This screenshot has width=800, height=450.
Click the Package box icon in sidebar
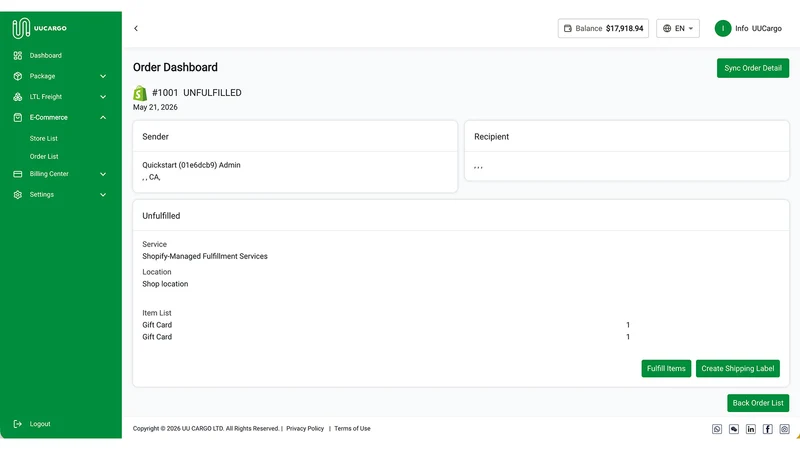[x=18, y=76]
